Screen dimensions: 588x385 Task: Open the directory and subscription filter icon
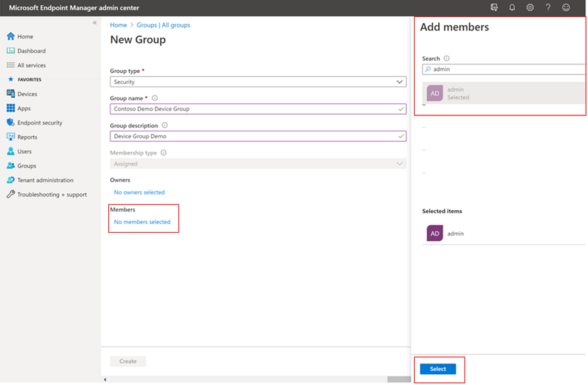(x=494, y=7)
